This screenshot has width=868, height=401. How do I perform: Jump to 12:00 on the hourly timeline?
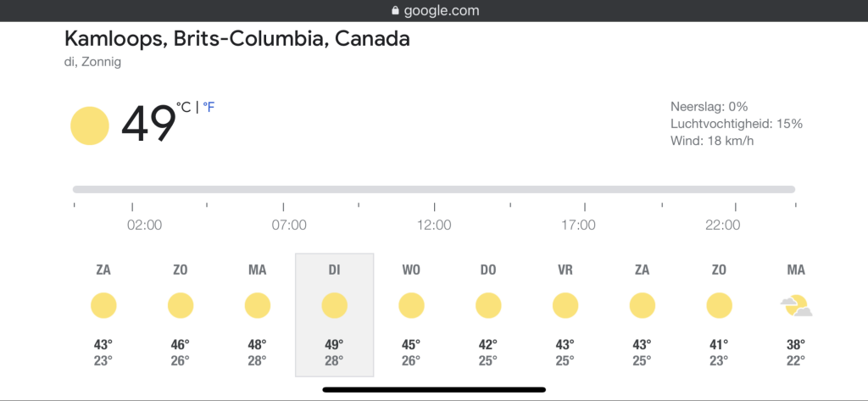[x=434, y=225]
